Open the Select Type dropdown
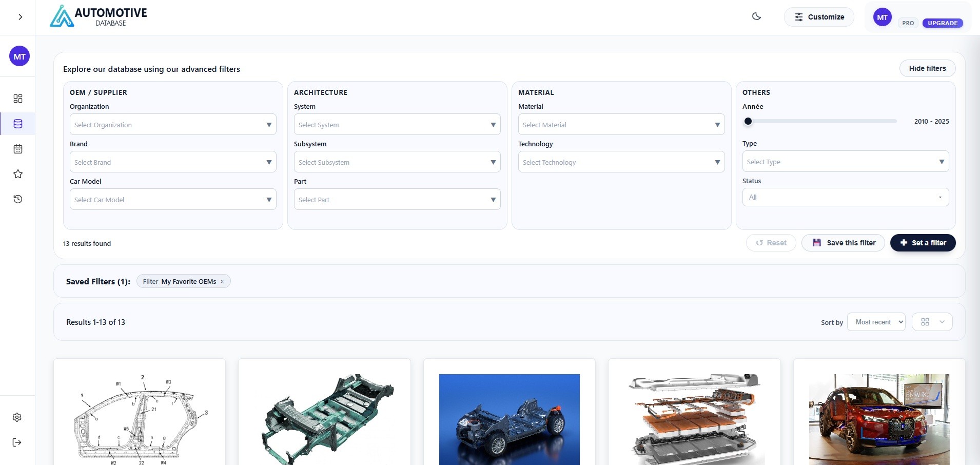The height and width of the screenshot is (465, 980). 846,161
